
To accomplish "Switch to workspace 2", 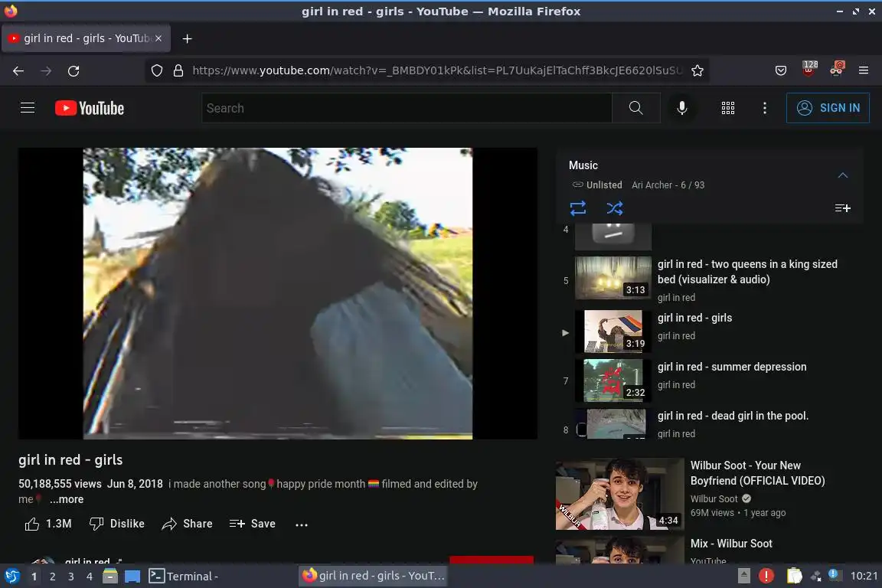I will [52, 577].
